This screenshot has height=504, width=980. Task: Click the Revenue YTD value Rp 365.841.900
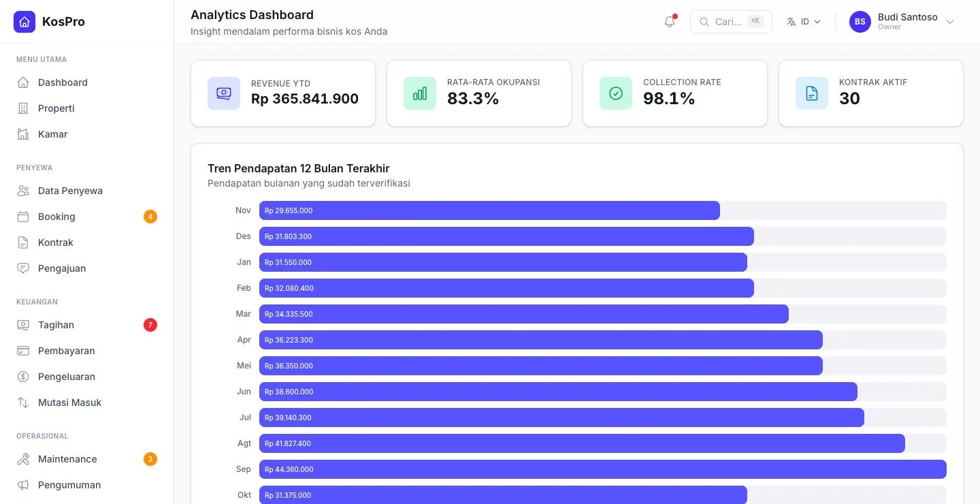tap(305, 99)
